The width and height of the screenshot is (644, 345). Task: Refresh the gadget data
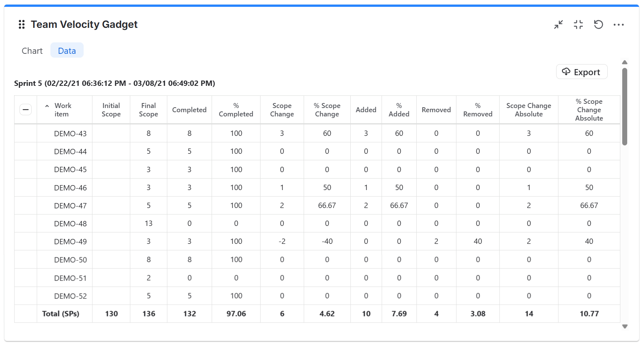599,25
